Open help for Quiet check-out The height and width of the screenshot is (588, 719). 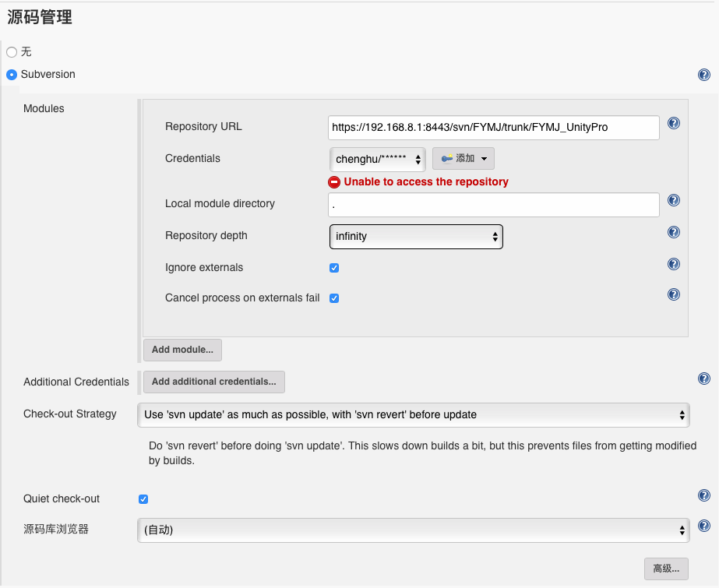pyautogui.click(x=704, y=495)
